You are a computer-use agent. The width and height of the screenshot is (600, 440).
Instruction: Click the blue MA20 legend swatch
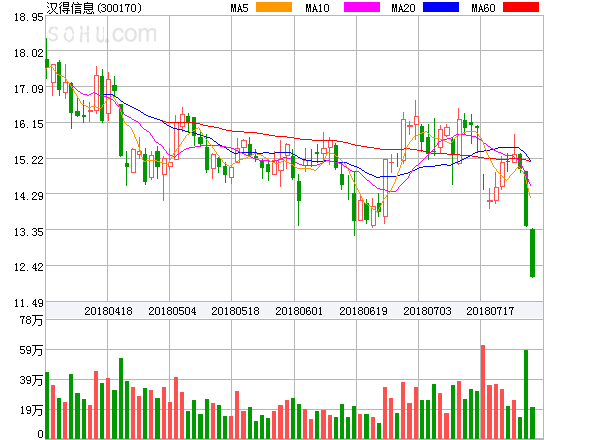pyautogui.click(x=441, y=7)
